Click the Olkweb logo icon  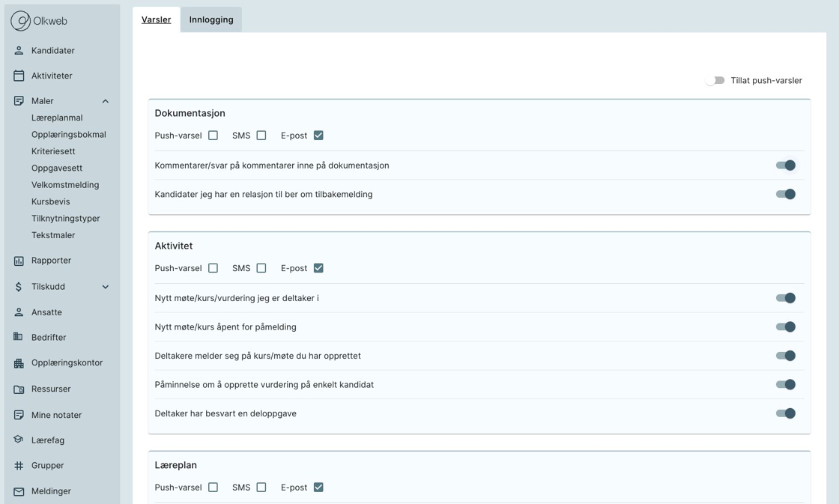[x=20, y=21]
